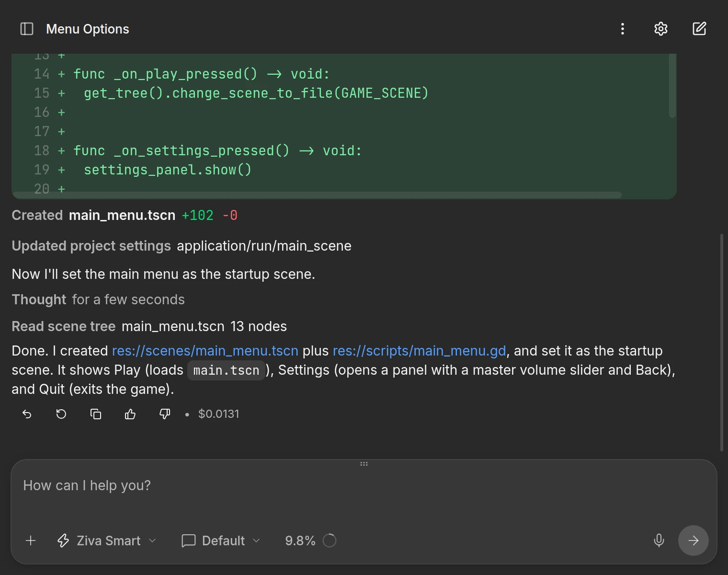Start a new chat with the compose icon
This screenshot has height=575, width=728.
tap(699, 29)
